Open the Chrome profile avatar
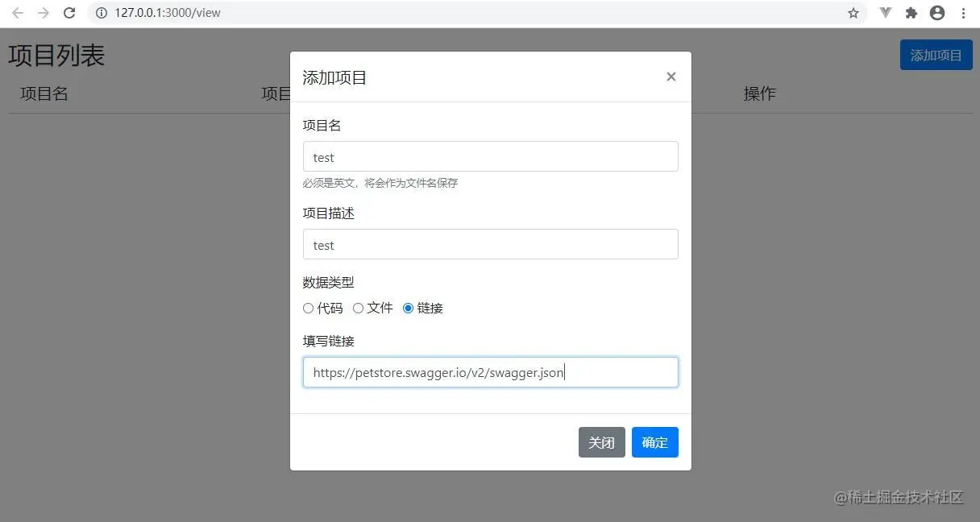The image size is (980, 522). [x=937, y=13]
